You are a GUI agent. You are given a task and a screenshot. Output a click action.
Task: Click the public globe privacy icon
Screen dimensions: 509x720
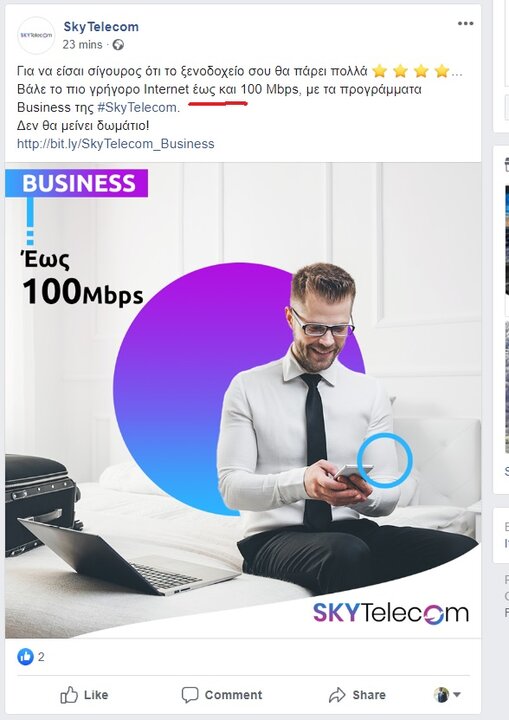point(118,45)
